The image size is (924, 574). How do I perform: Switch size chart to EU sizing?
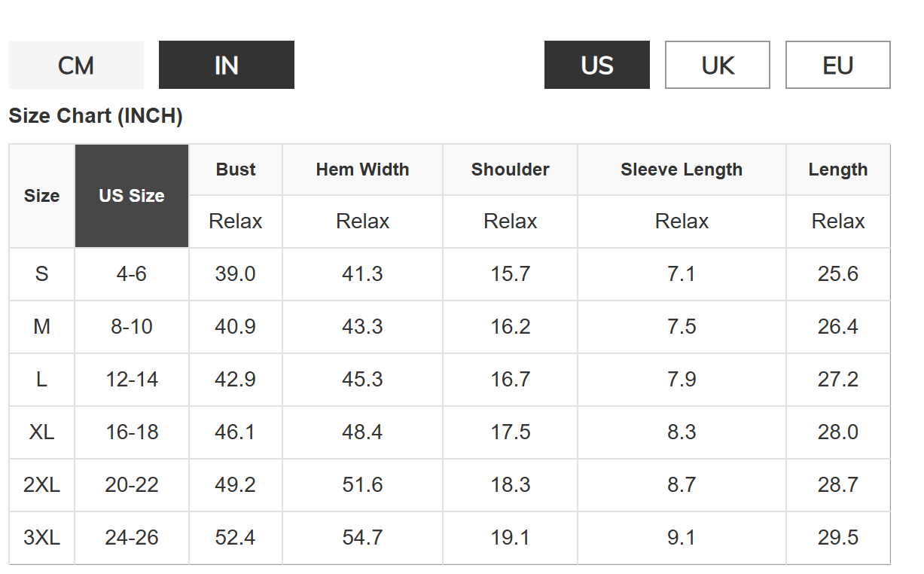click(x=837, y=66)
